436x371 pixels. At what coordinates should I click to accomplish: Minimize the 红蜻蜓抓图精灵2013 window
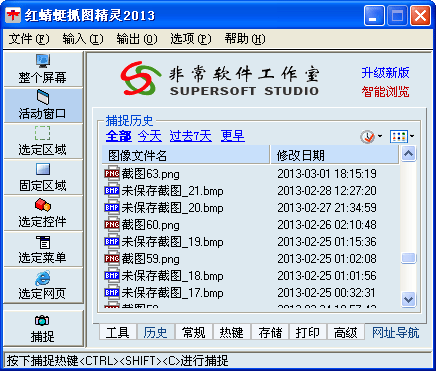(x=374, y=15)
